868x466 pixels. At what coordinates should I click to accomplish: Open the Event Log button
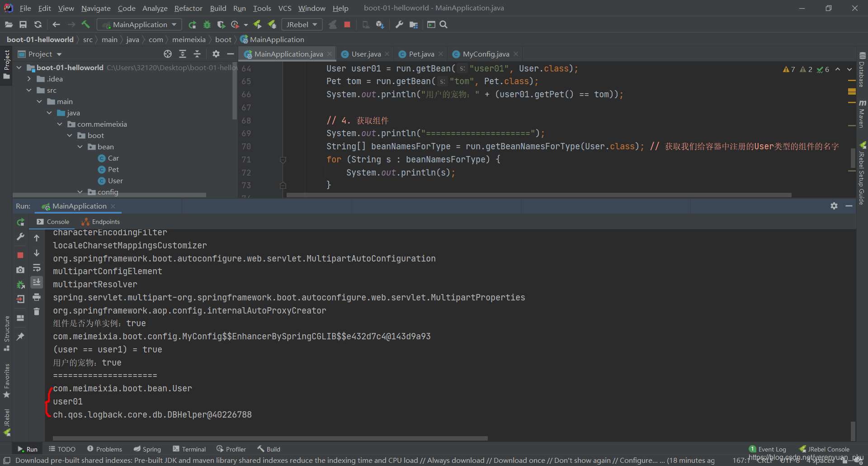768,449
